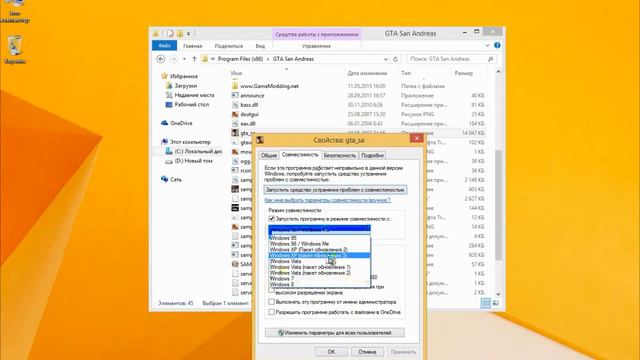
Task: Confirm Properties dialog with OK
Action: (331, 352)
